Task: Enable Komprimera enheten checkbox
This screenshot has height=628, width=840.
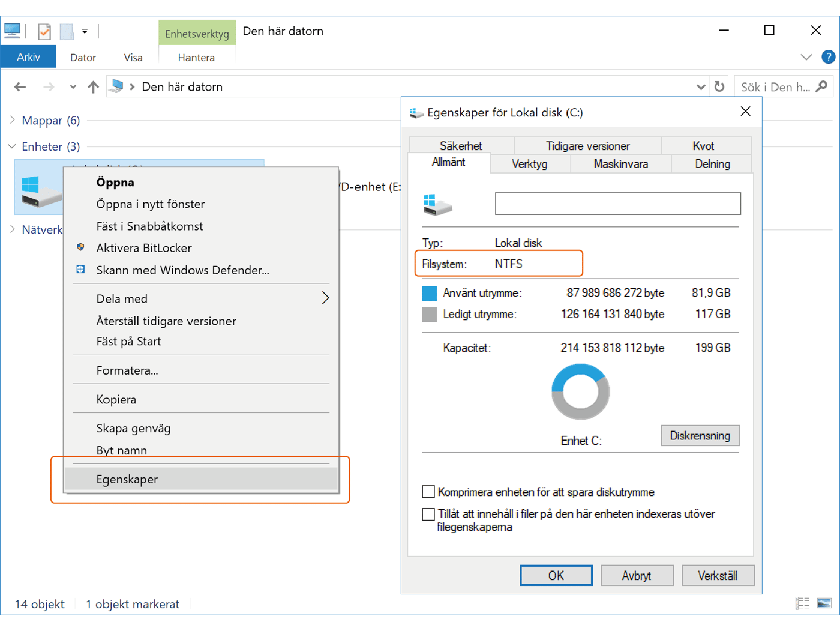Action: pyautogui.click(x=428, y=492)
